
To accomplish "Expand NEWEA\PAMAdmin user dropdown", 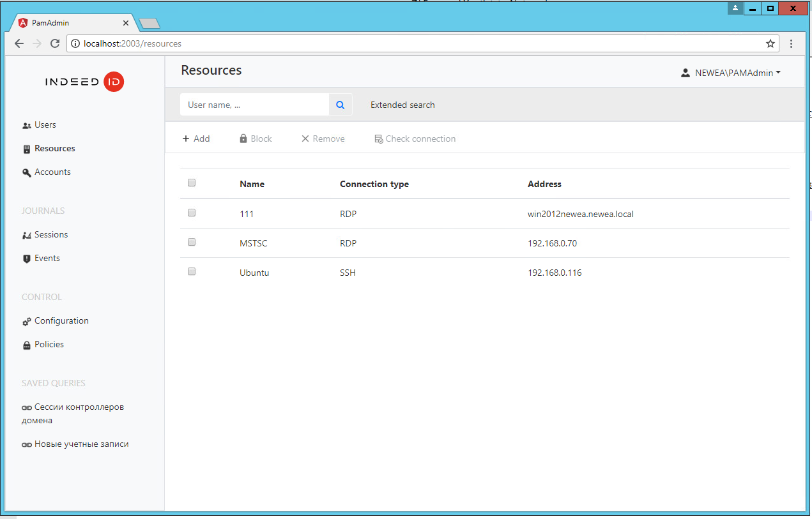I will pos(731,73).
